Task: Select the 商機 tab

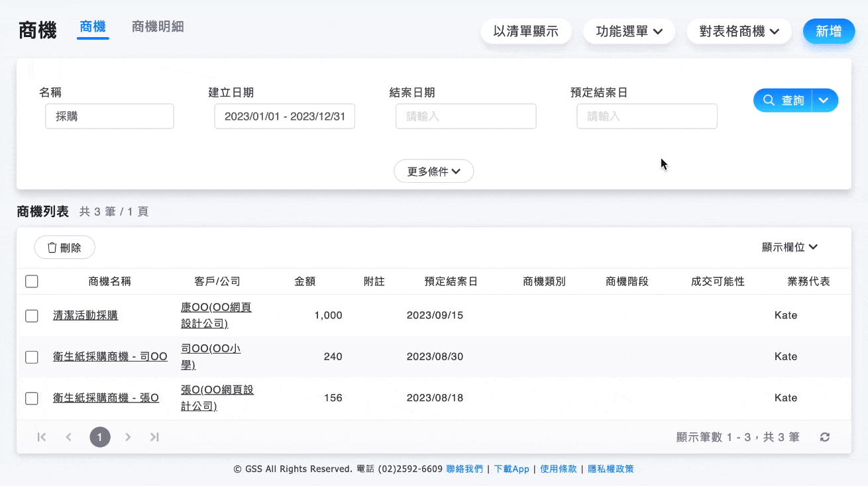Action: click(x=92, y=27)
